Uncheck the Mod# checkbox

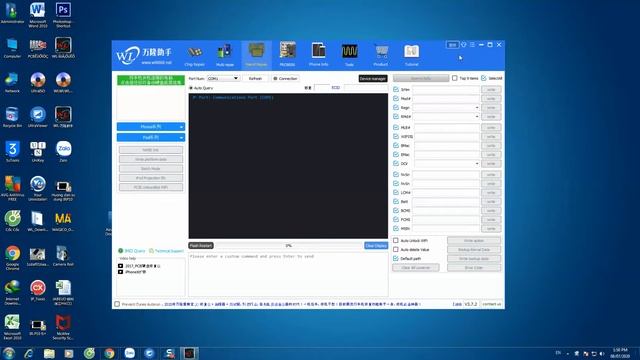396,98
